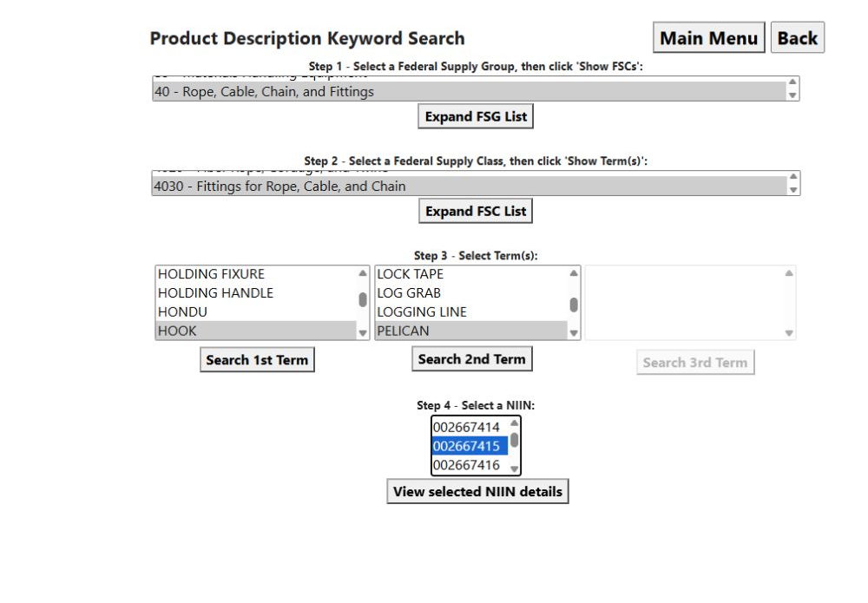Click the FSG list scroll-up arrow

pyautogui.click(x=792, y=82)
